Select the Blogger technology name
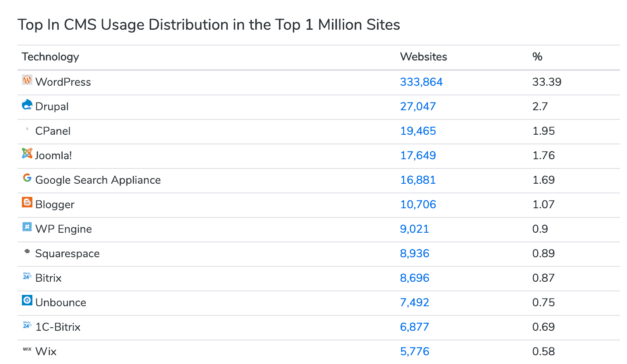 point(55,204)
